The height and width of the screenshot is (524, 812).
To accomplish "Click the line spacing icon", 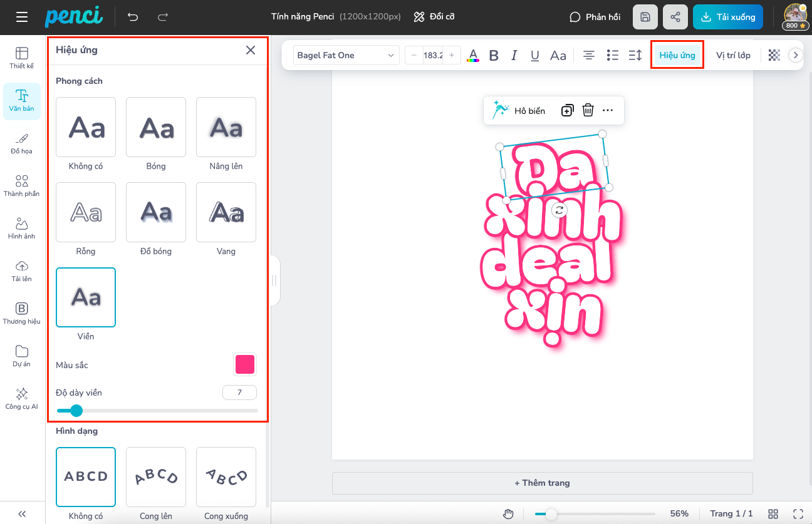I will pyautogui.click(x=635, y=55).
